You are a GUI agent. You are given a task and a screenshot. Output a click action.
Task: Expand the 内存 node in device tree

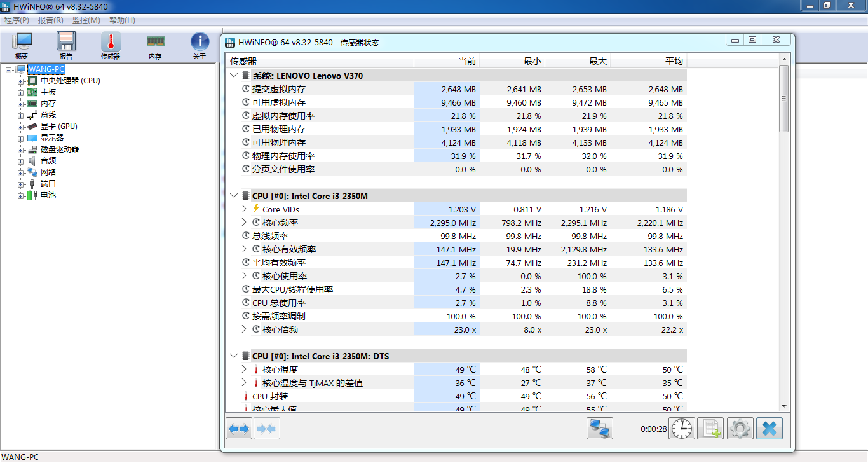21,104
